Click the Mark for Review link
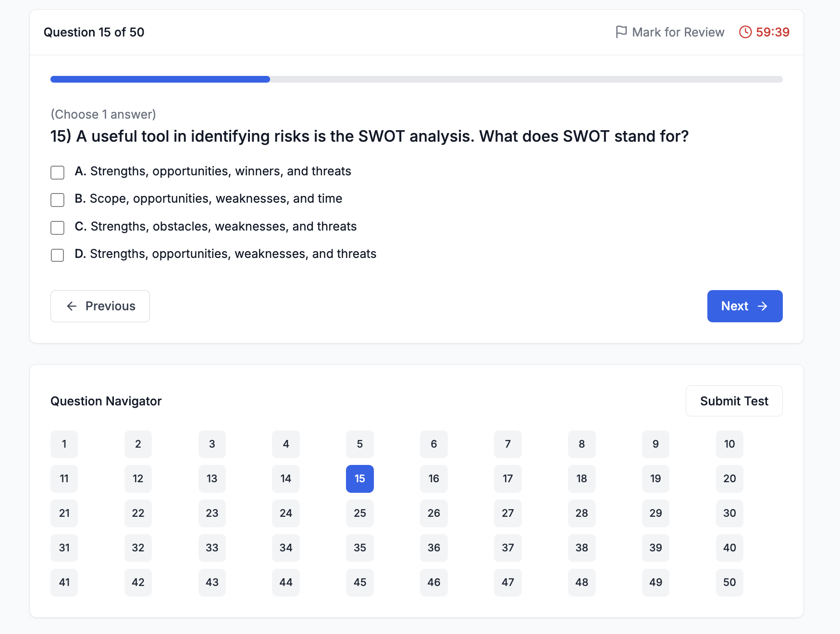This screenshot has width=840, height=634. click(x=678, y=32)
